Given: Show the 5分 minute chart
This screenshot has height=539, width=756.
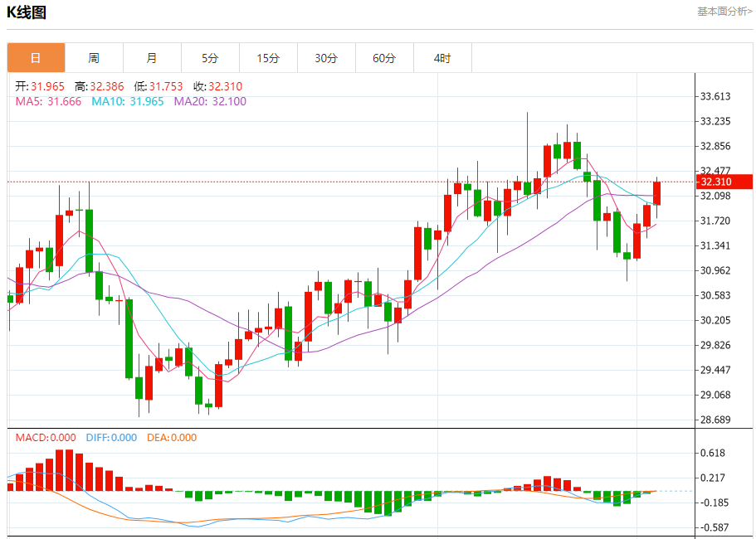Looking at the screenshot, I should 210,58.
